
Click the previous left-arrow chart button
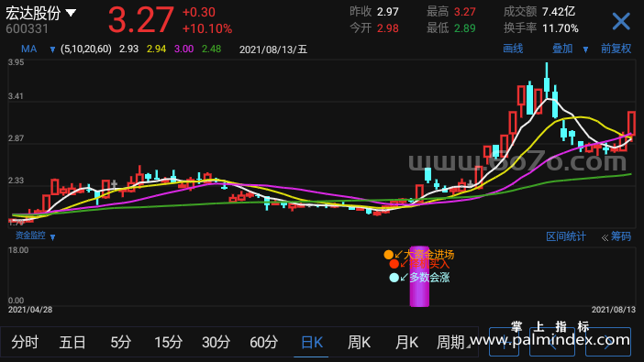[552, 342]
